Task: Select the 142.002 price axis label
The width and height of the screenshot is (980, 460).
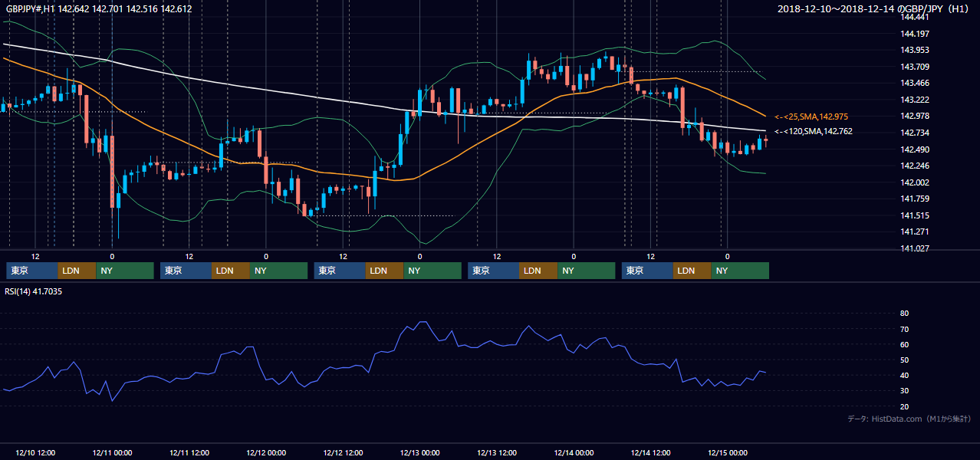Action: [x=915, y=182]
